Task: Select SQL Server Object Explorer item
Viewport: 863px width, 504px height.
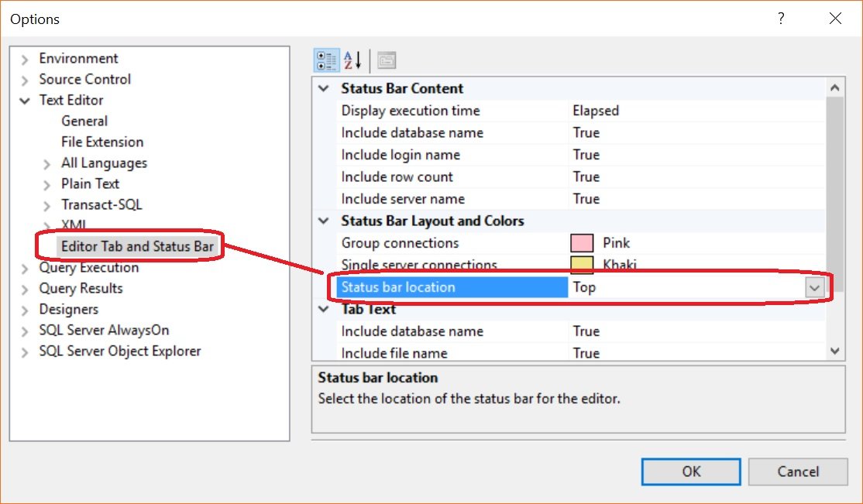Action: (120, 351)
